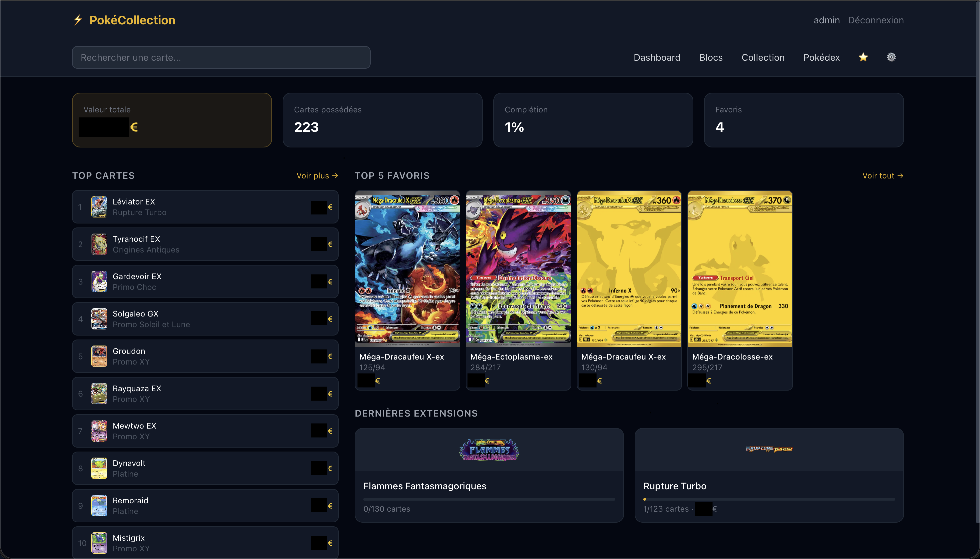Click the Rupture Turbo progress bar
Viewport: 980px width, 559px height.
tap(769, 499)
